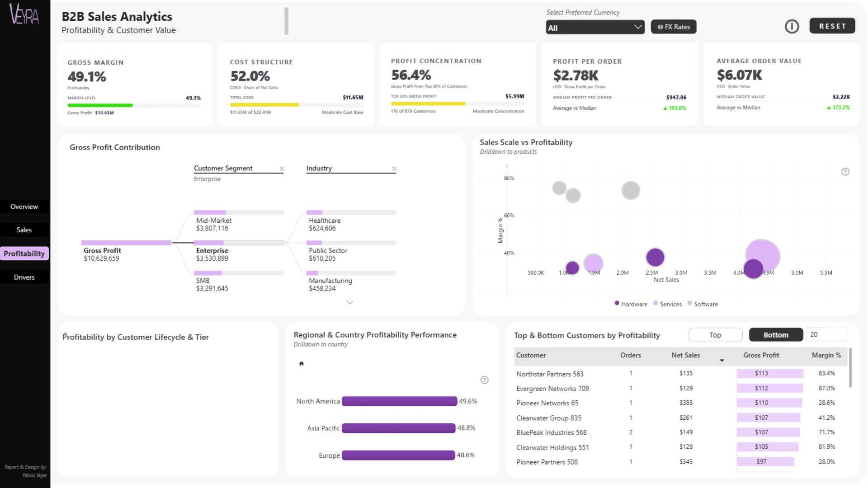Click the Total COGS progress bar
Image resolution: width=868 pixels, height=488 pixels.
coord(297,105)
